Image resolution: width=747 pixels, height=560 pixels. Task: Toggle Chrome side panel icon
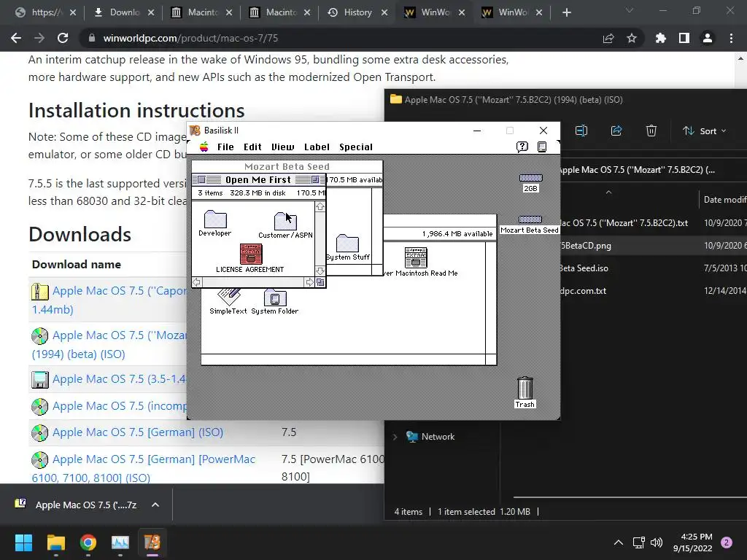pos(684,38)
